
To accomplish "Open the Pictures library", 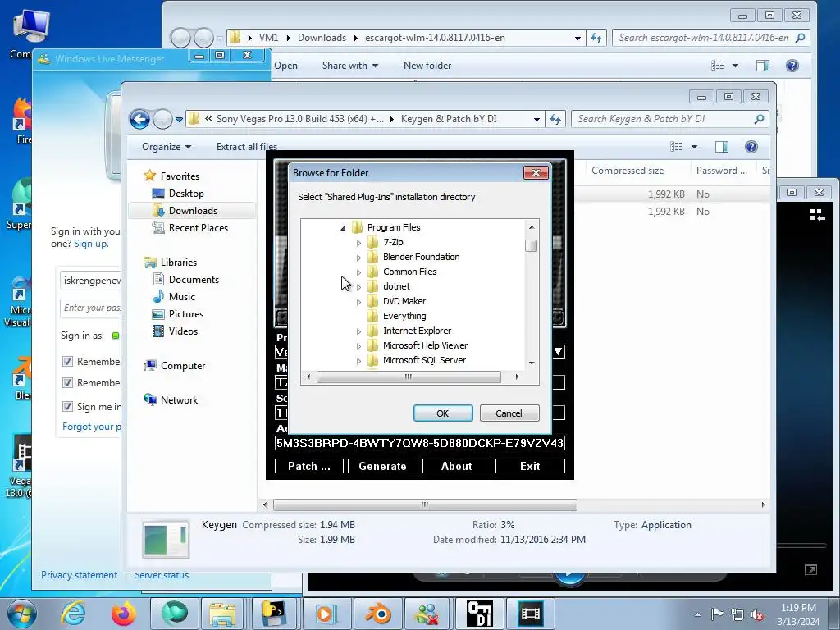I will (185, 314).
